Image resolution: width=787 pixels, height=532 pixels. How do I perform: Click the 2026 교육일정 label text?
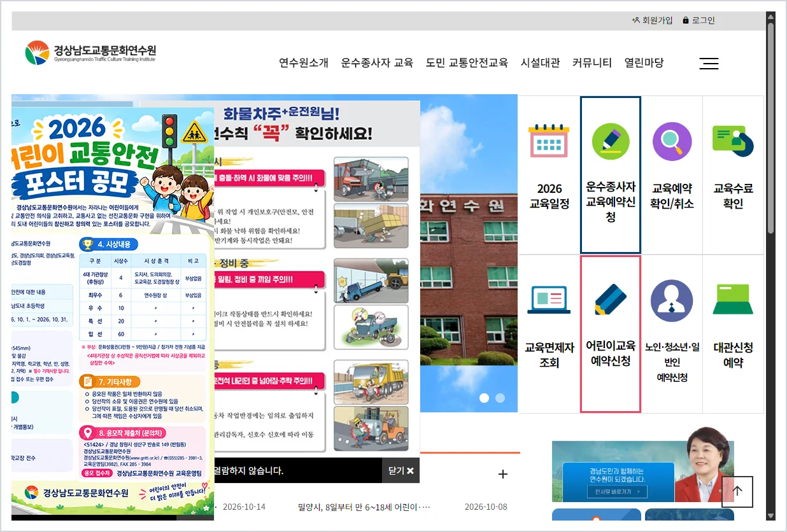click(549, 196)
